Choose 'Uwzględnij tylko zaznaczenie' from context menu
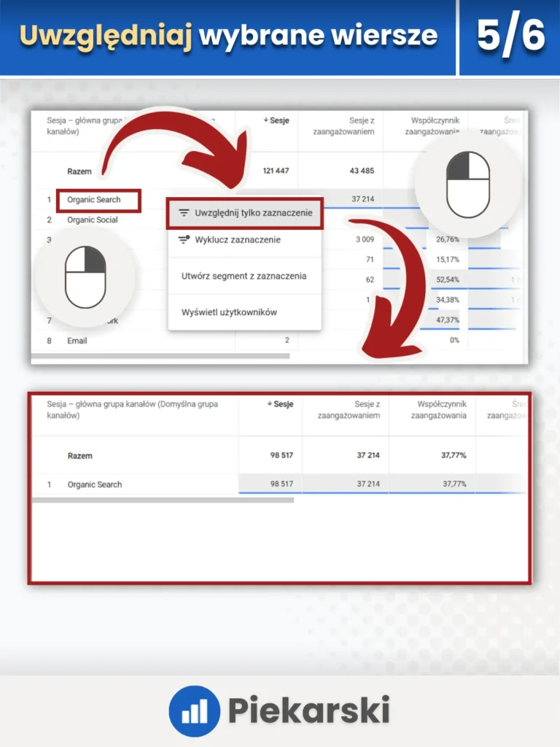 click(245, 213)
